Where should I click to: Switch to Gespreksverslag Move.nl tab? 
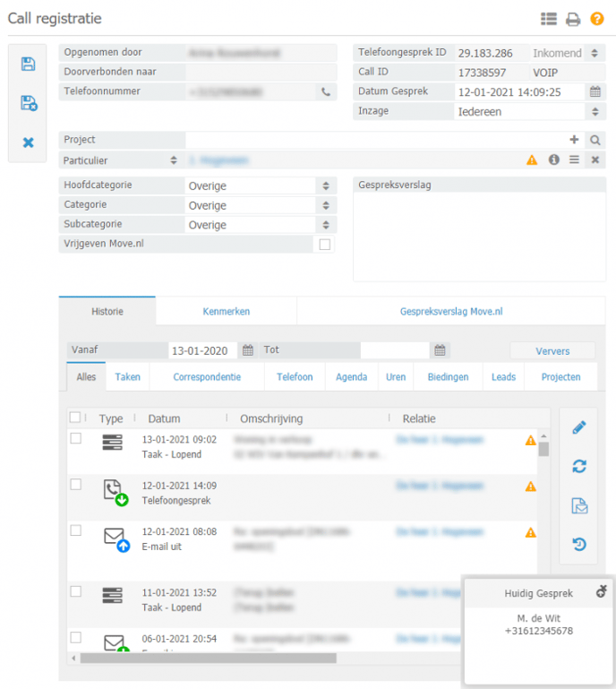[x=451, y=312]
